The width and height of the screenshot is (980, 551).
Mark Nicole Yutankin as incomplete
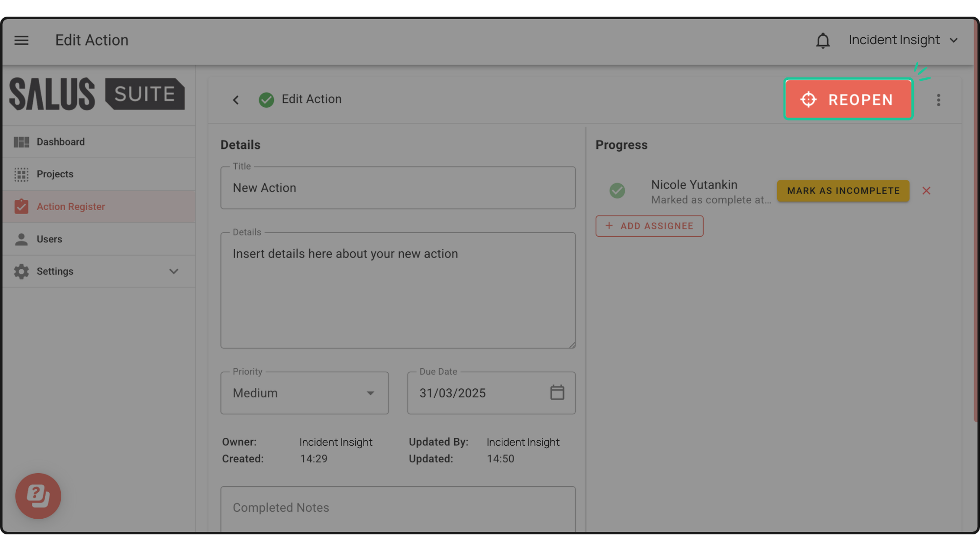tap(843, 191)
